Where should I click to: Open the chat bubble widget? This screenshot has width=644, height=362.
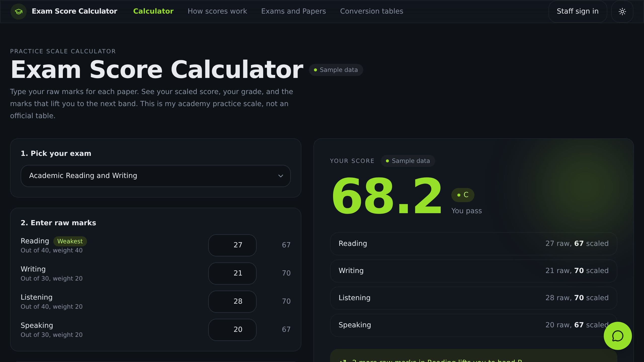[x=618, y=336]
